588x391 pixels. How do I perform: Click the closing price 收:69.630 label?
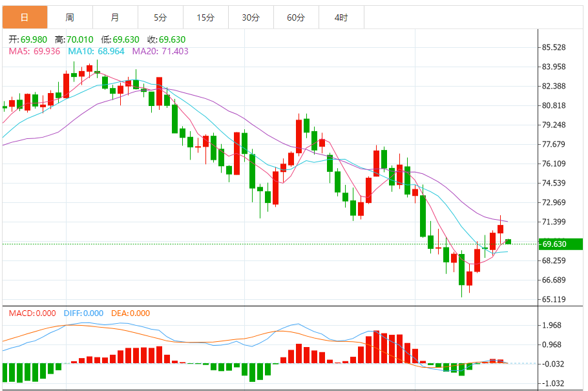167,39
